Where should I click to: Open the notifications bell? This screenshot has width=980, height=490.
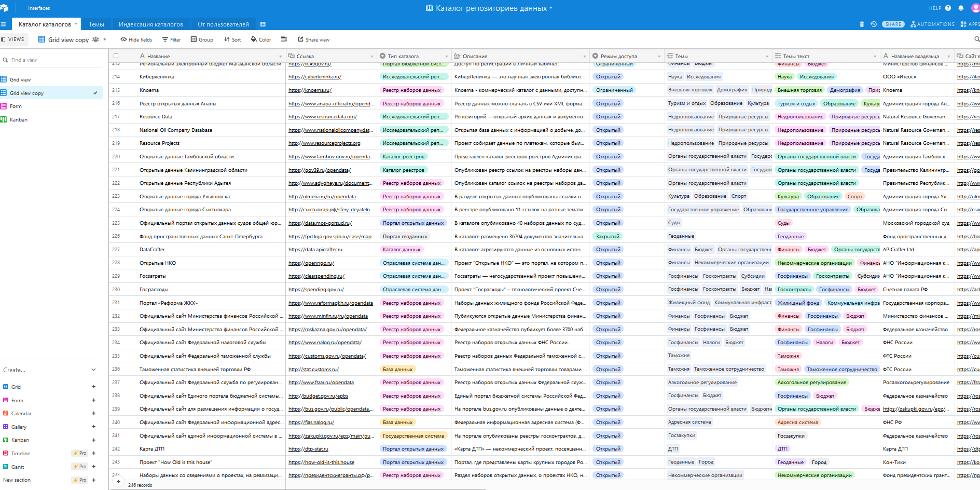point(961,8)
